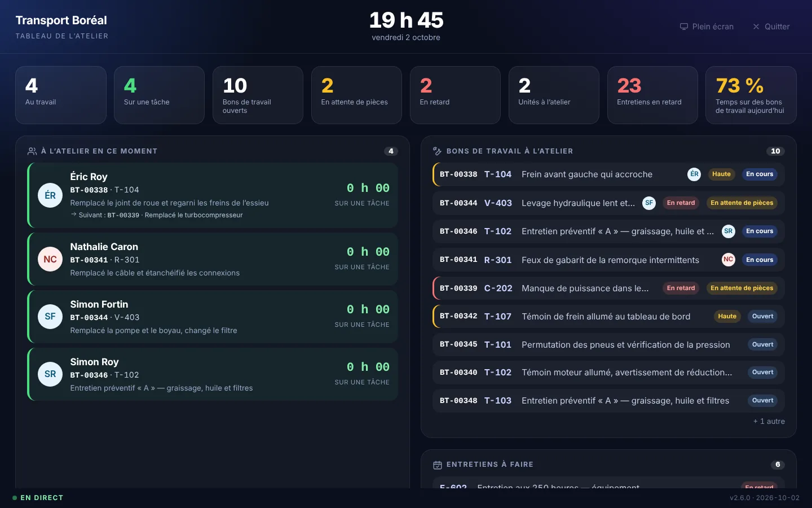The height and width of the screenshot is (508, 812).
Task: Open the 23 Entretiens en retard card
Action: point(652,95)
